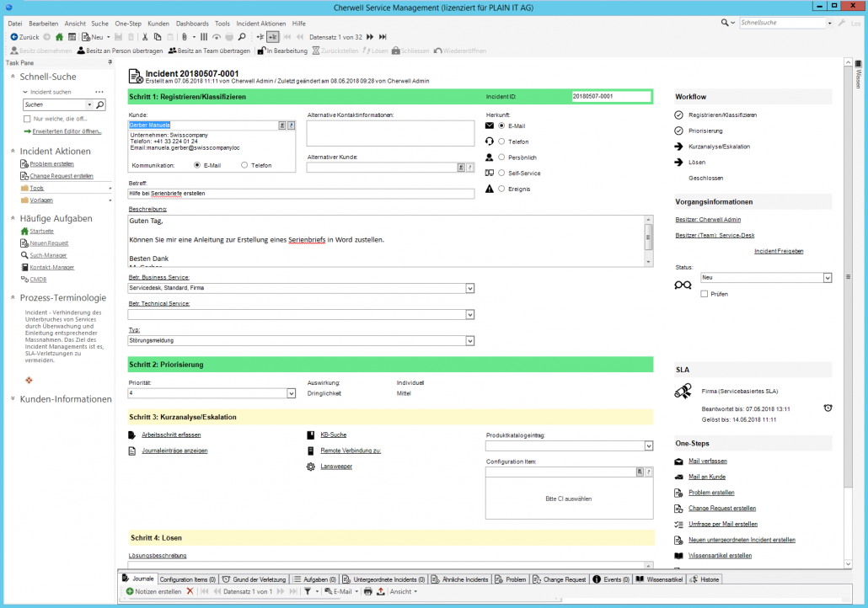Open the Betr. Business Service dropdown

470,288
